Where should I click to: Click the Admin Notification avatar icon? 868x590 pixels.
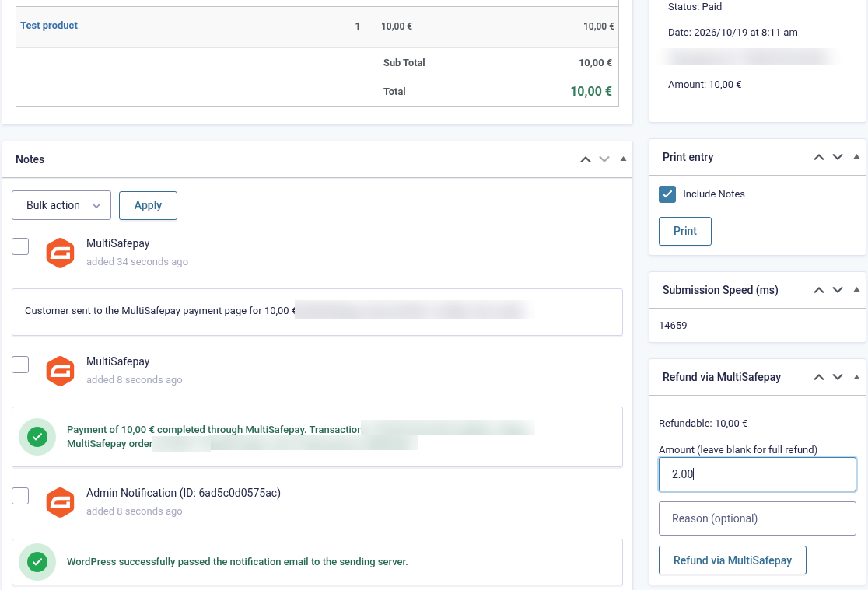tap(60, 503)
